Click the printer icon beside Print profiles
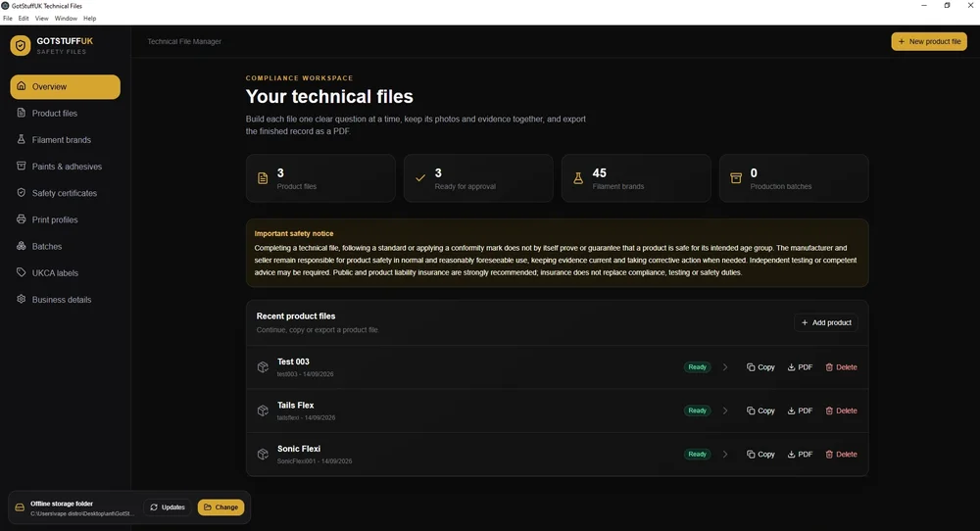This screenshot has width=980, height=531. coord(22,219)
